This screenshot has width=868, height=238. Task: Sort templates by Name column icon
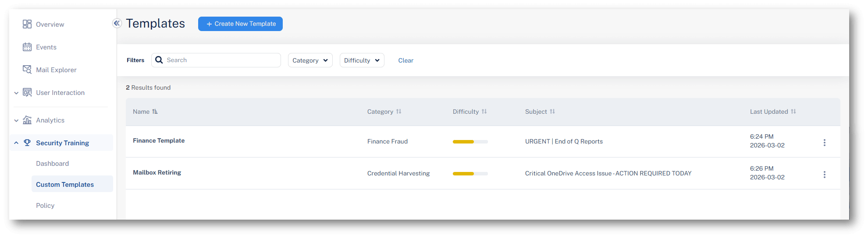pos(155,112)
